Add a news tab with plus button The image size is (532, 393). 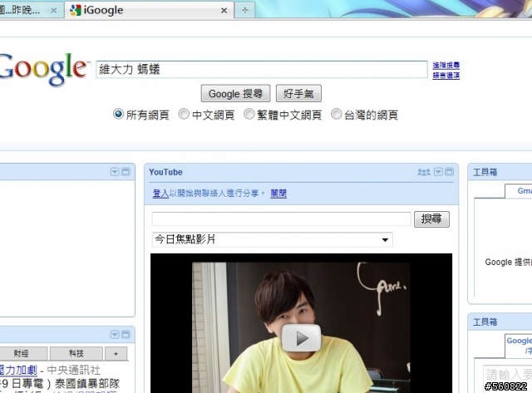(116, 354)
